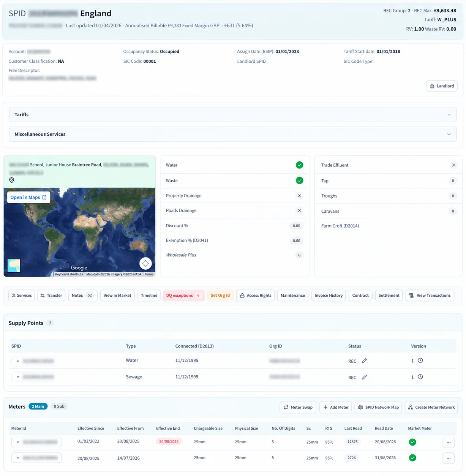Expand the second meter row dropdown
Image resolution: width=466 pixels, height=476 pixels.
18,458
